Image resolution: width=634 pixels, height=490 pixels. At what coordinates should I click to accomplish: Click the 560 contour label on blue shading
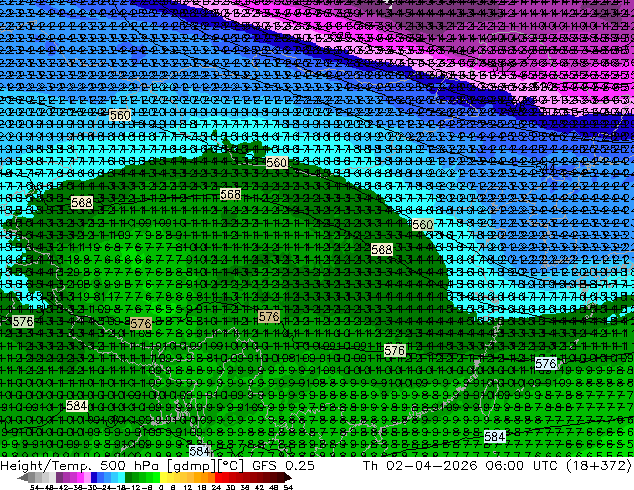[x=120, y=115]
